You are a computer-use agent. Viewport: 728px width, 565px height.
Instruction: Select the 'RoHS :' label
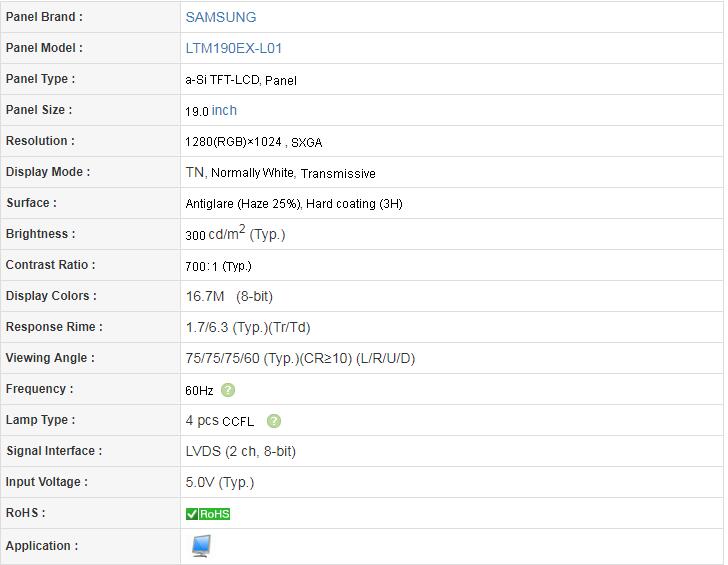point(26,513)
